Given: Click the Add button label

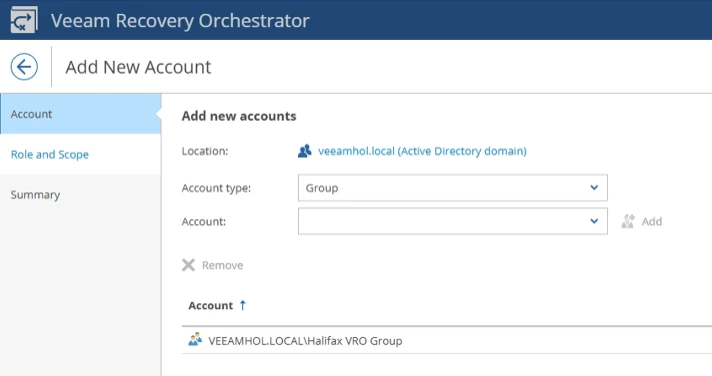Looking at the screenshot, I should 652,222.
